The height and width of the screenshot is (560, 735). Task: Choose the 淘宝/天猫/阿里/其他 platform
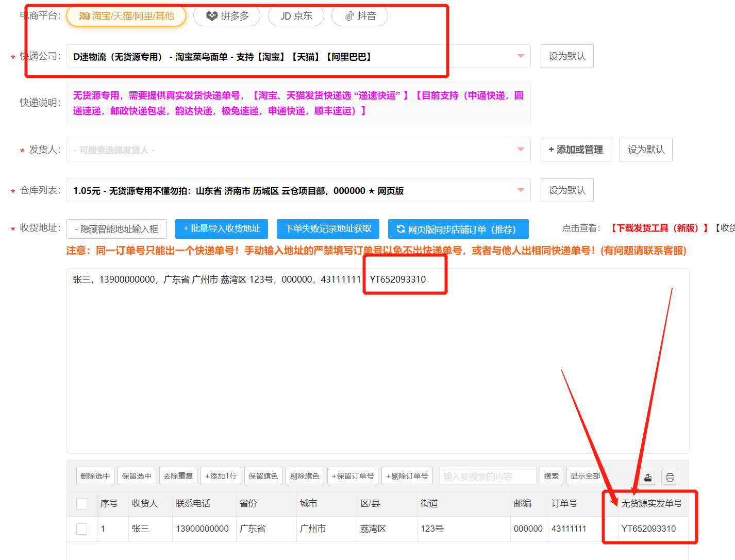coord(126,16)
